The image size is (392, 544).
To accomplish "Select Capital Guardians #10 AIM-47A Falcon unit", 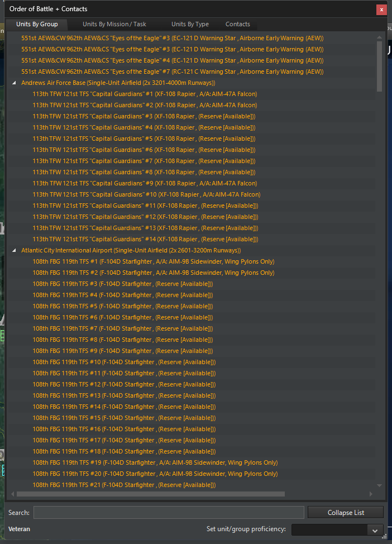I will click(146, 194).
